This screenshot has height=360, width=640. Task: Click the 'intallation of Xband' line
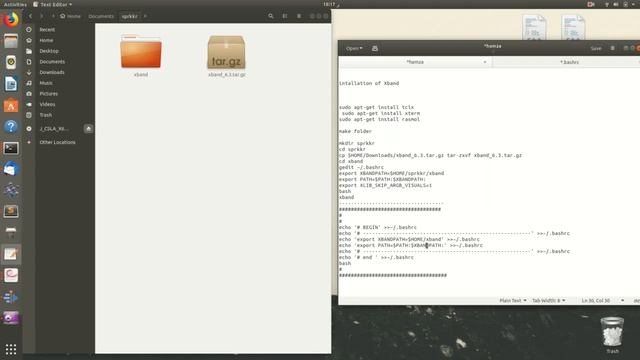point(369,83)
